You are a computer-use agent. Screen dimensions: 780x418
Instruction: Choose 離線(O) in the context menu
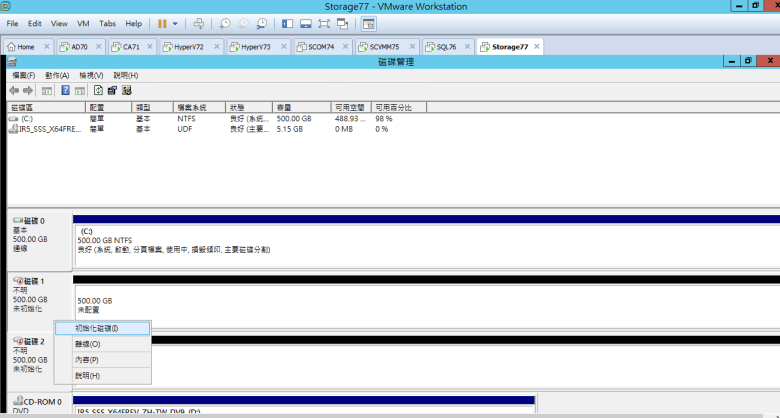(88, 344)
